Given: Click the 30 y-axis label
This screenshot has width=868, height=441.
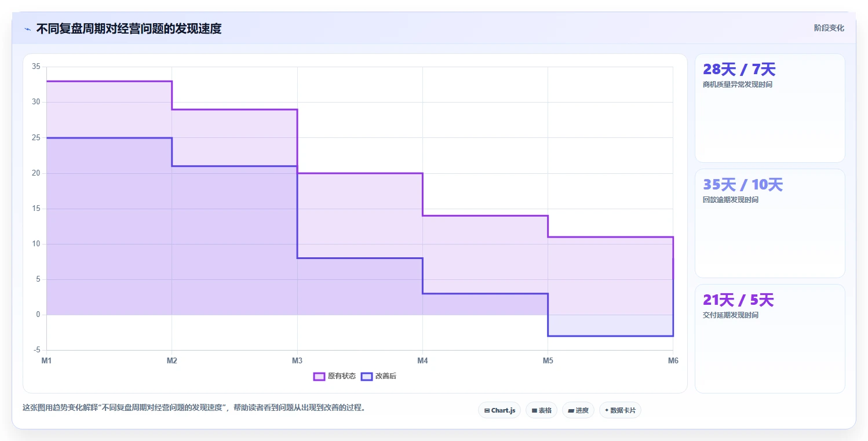Looking at the screenshot, I should (x=36, y=102).
